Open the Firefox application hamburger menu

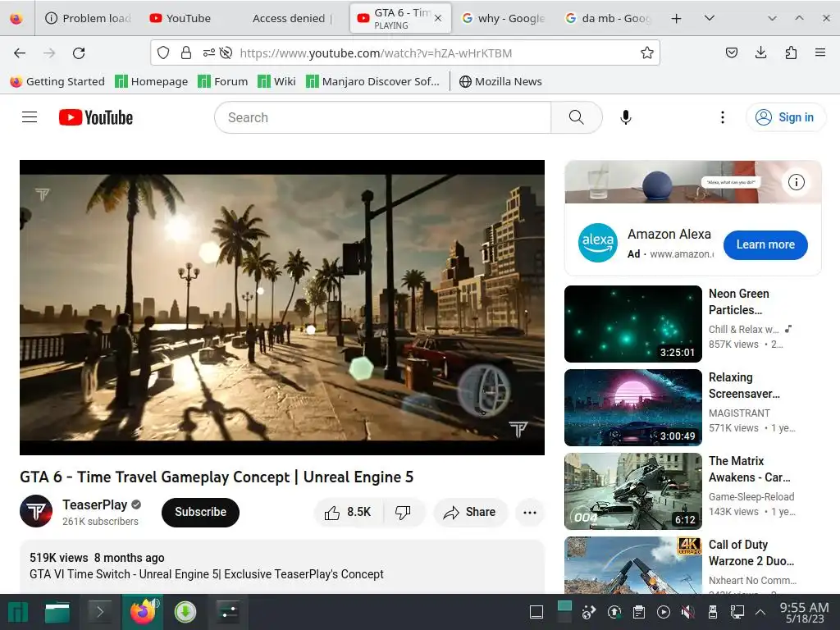(819, 52)
